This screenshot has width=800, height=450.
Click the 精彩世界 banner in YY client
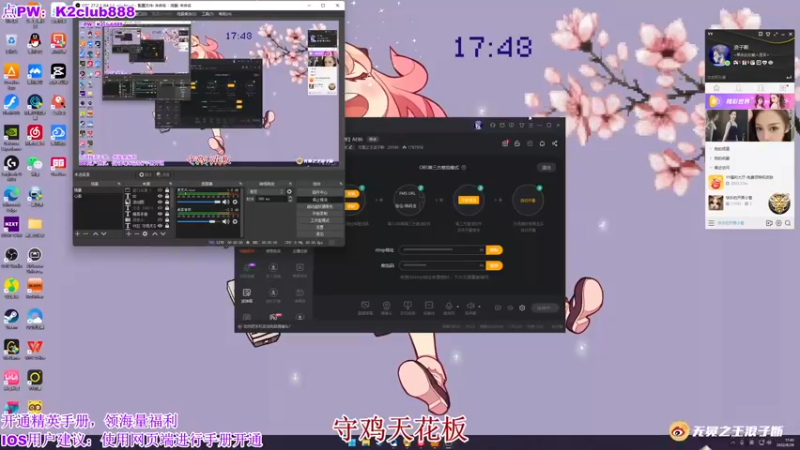pyautogui.click(x=749, y=101)
